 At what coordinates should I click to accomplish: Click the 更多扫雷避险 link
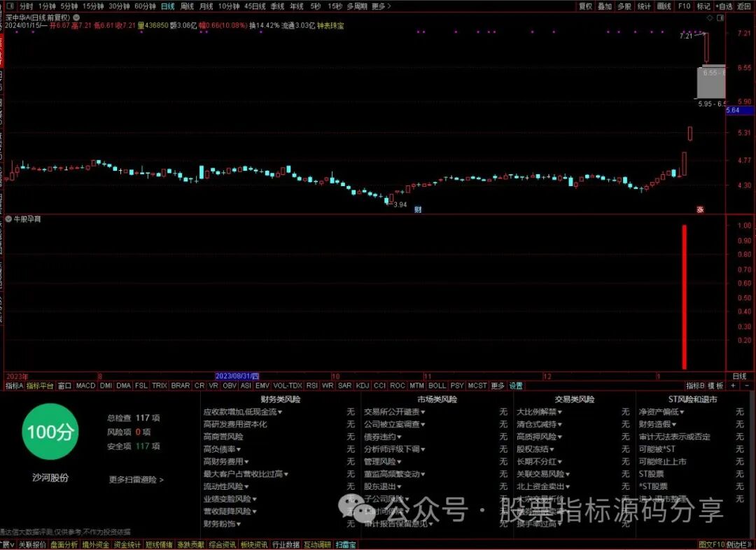(x=136, y=479)
